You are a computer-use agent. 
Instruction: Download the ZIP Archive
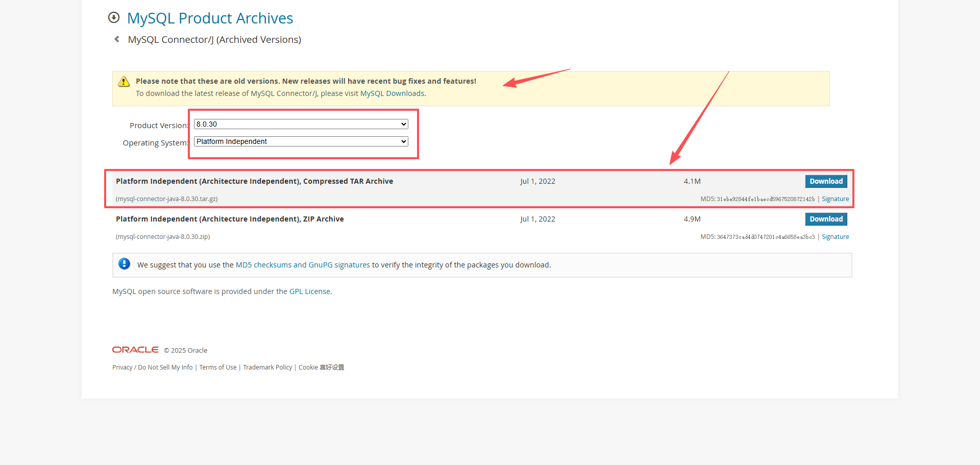(826, 219)
